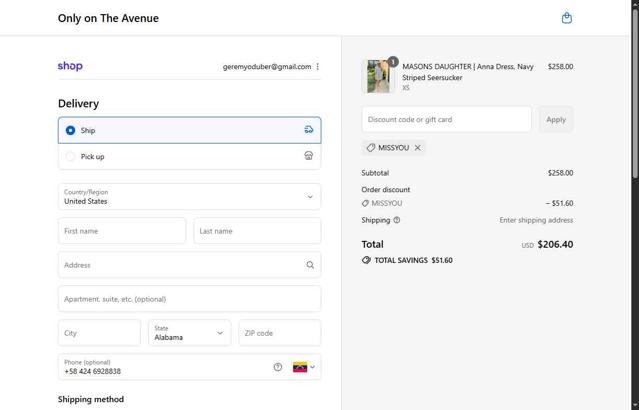Click the total amount $206.40
Screen dimensions: 639x410
pyautogui.click(x=555, y=245)
